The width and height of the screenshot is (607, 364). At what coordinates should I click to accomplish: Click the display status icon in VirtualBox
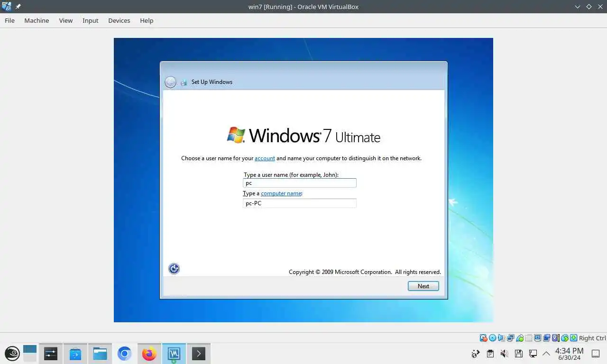tap(537, 338)
